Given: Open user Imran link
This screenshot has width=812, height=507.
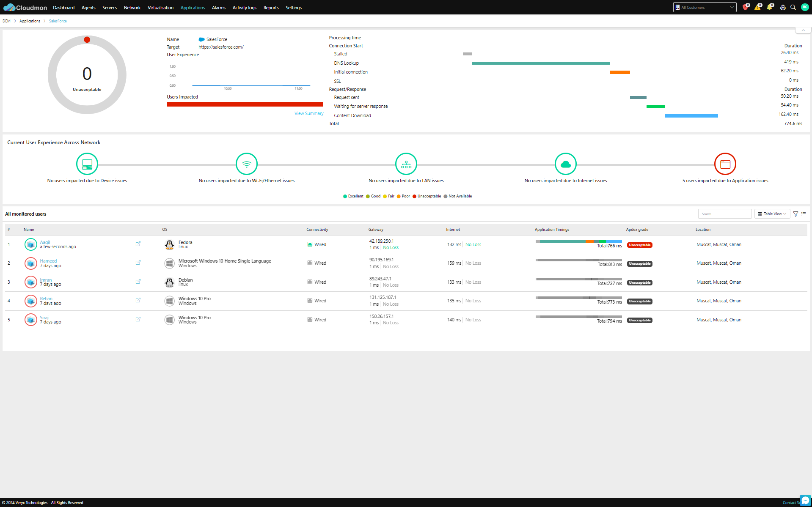Looking at the screenshot, I should pos(46,280).
